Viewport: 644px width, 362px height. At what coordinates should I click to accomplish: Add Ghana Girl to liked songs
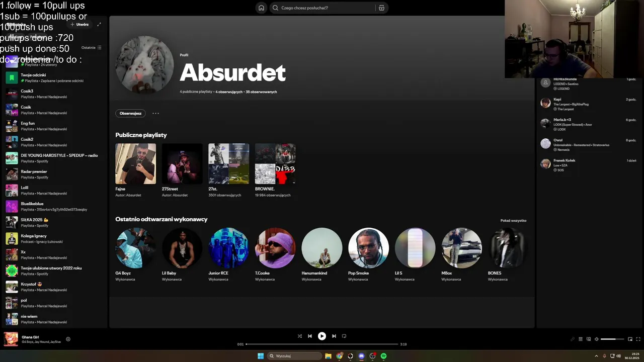click(68, 339)
